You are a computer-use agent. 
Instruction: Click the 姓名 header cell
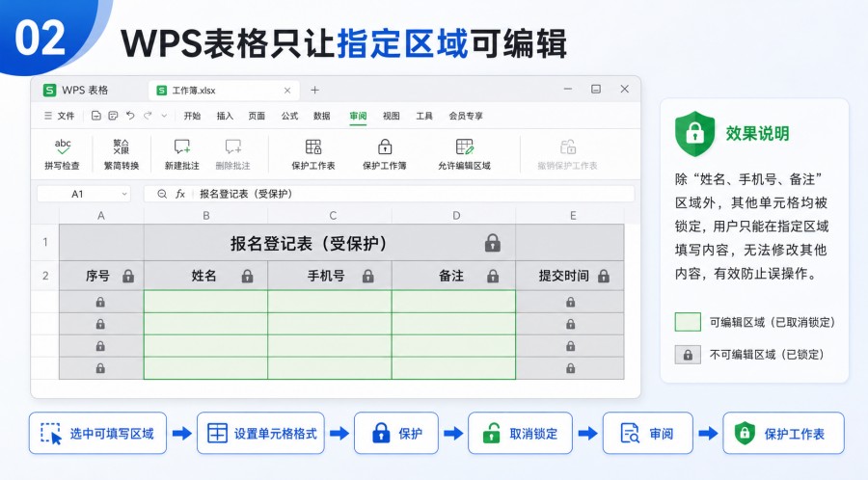pyautogui.click(x=206, y=276)
